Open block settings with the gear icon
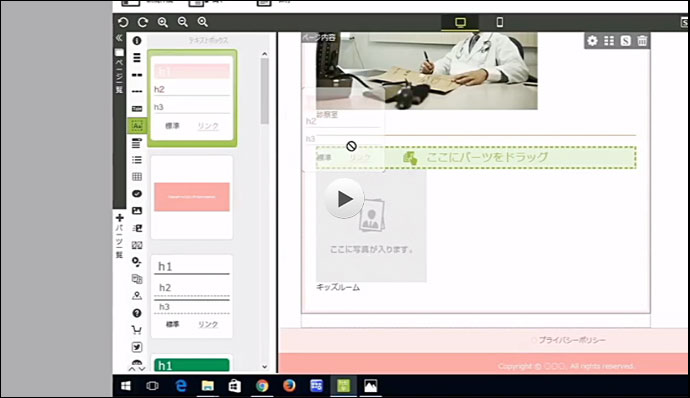Image resolution: width=690 pixels, height=398 pixels. click(593, 41)
